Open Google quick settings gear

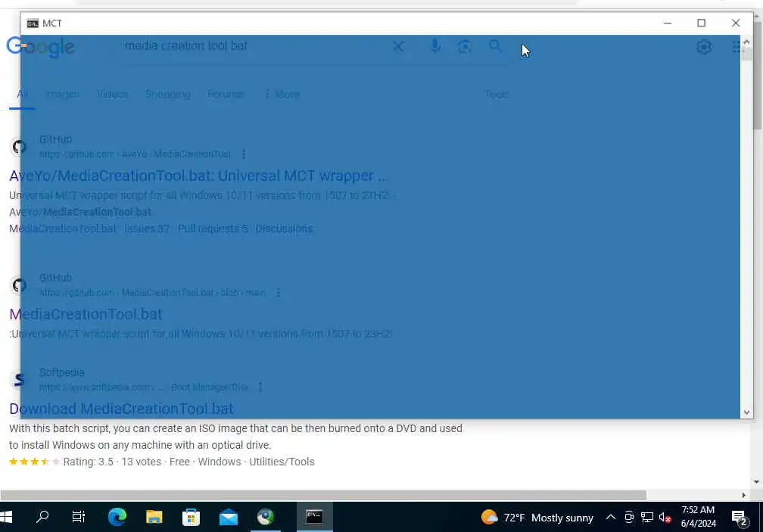[704, 47]
